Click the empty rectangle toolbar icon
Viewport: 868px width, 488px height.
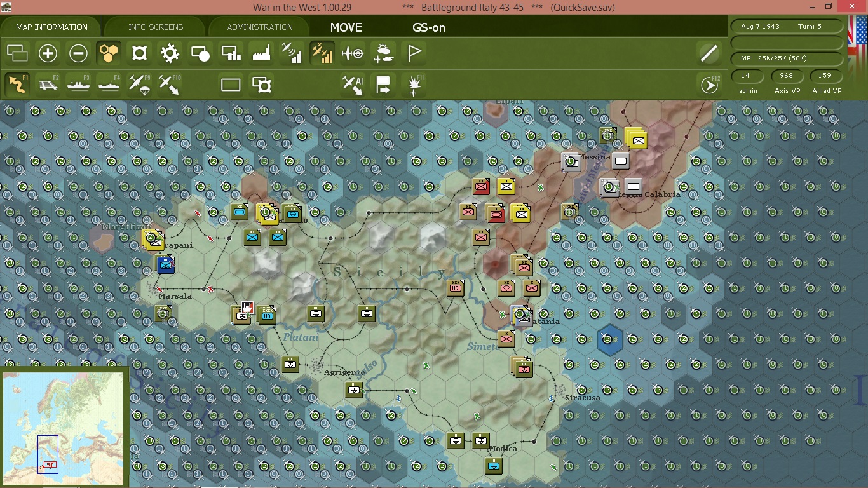[231, 85]
